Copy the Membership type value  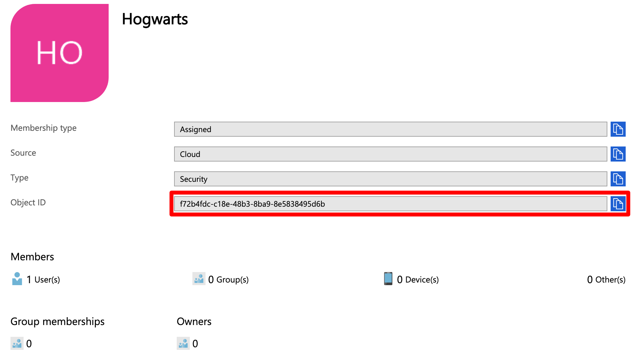618,129
